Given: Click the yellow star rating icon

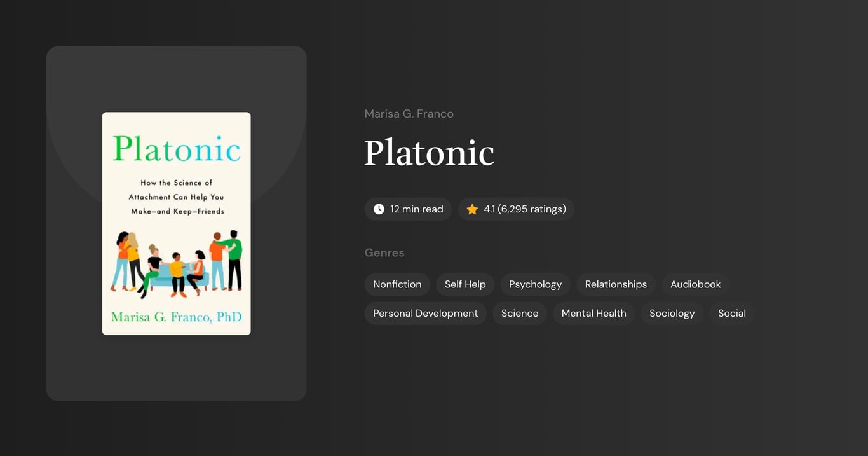Looking at the screenshot, I should (x=471, y=209).
